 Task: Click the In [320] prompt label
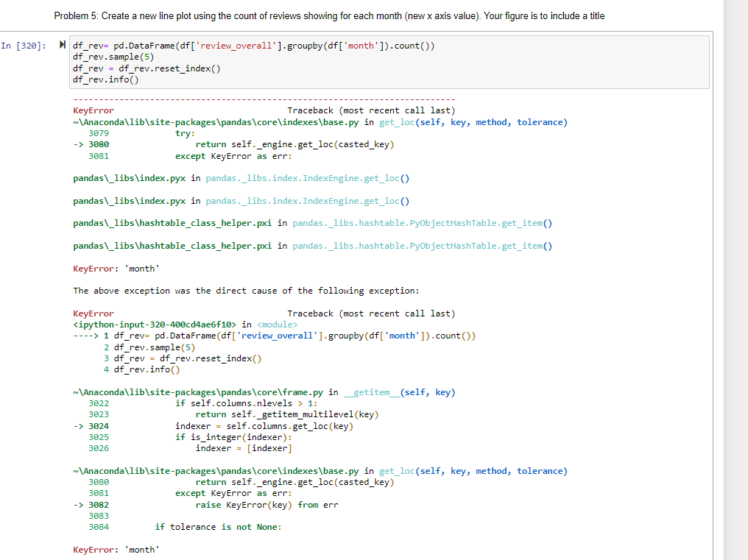click(24, 46)
